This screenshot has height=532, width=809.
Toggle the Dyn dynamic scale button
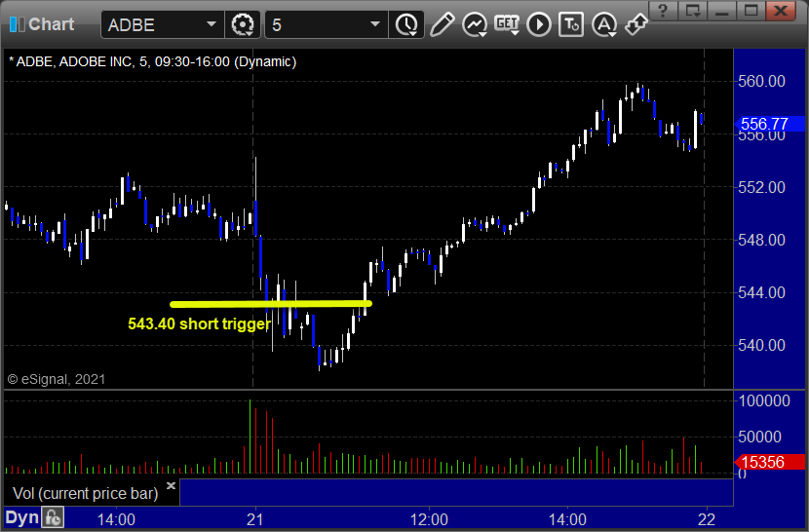21,517
